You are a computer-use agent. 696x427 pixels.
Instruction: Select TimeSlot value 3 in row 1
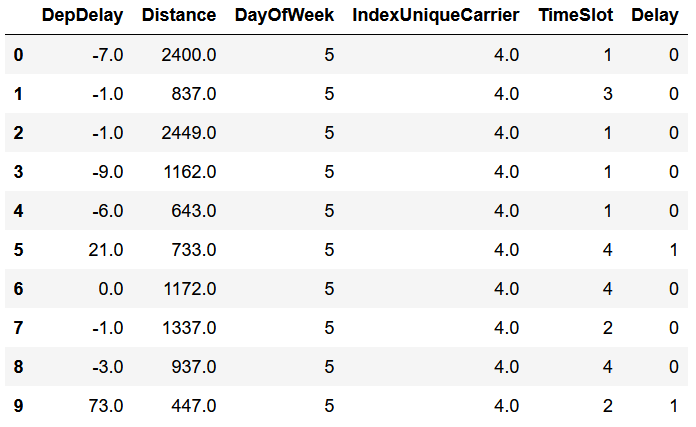click(608, 94)
